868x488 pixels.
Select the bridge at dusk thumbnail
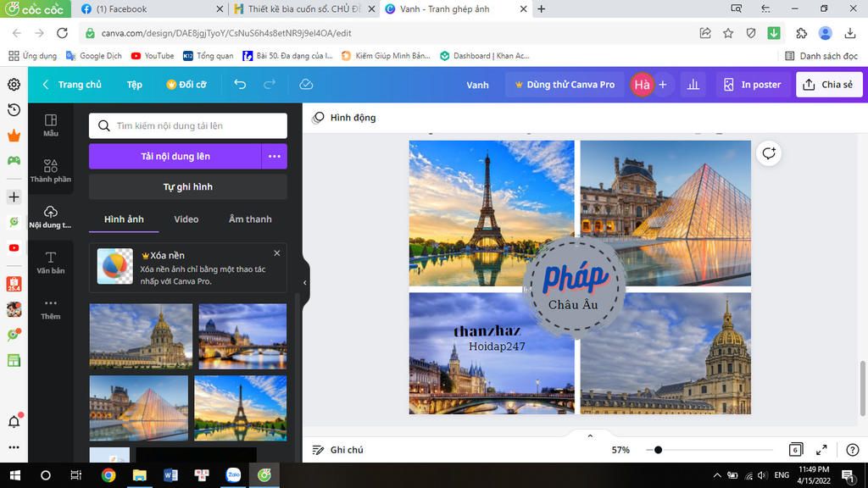242,335
